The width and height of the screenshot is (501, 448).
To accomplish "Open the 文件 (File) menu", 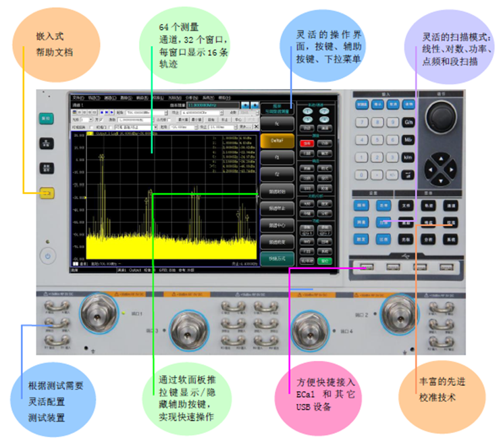I will pos(78,98).
